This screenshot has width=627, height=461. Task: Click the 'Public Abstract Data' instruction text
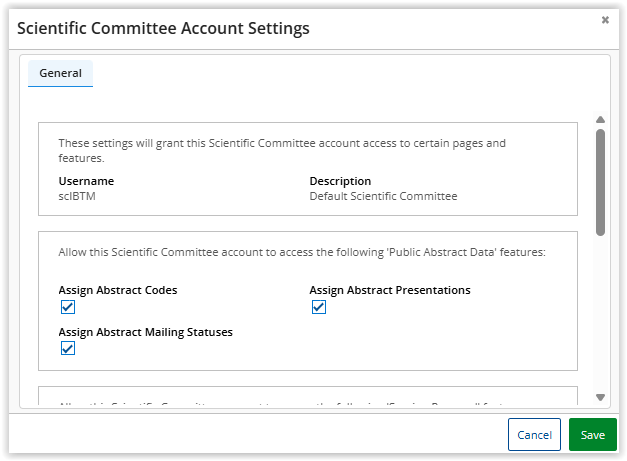coord(301,252)
